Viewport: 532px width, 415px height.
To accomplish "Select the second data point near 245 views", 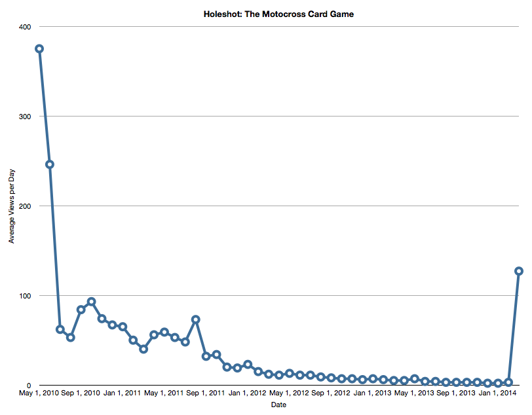I will 50,164.
